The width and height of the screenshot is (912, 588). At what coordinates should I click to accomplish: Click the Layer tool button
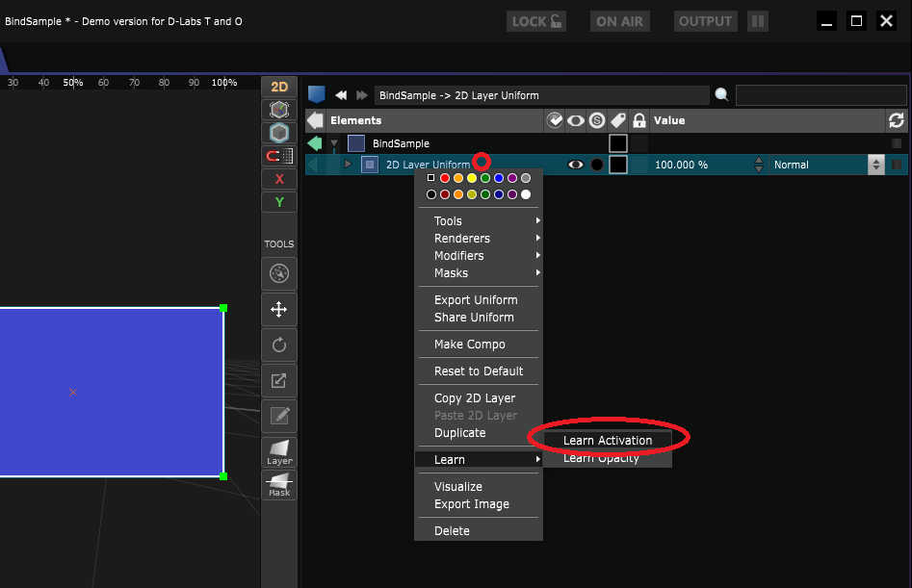279,452
